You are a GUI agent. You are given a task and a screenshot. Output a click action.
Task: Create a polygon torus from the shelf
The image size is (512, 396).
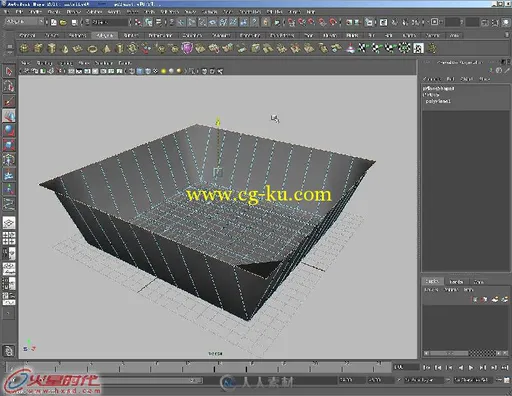(x=92, y=49)
